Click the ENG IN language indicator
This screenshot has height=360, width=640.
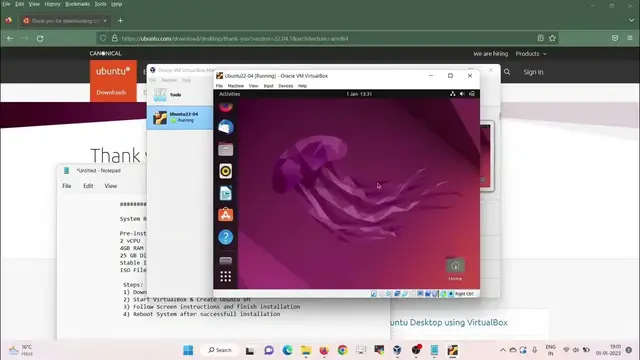click(x=550, y=350)
